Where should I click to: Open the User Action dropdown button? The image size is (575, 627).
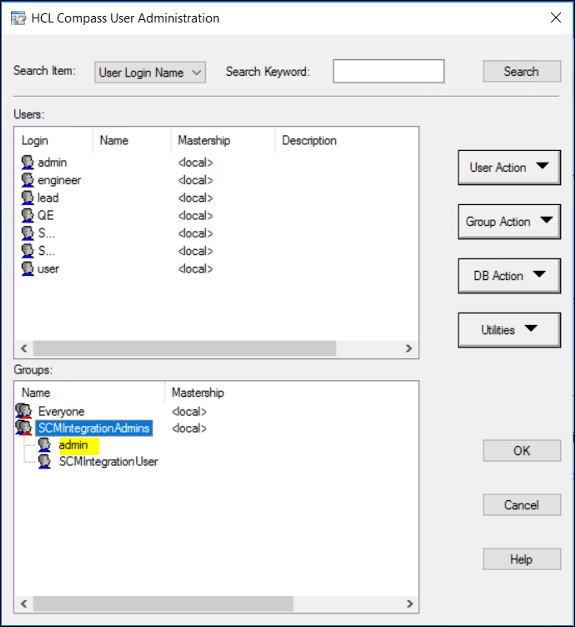(509, 167)
